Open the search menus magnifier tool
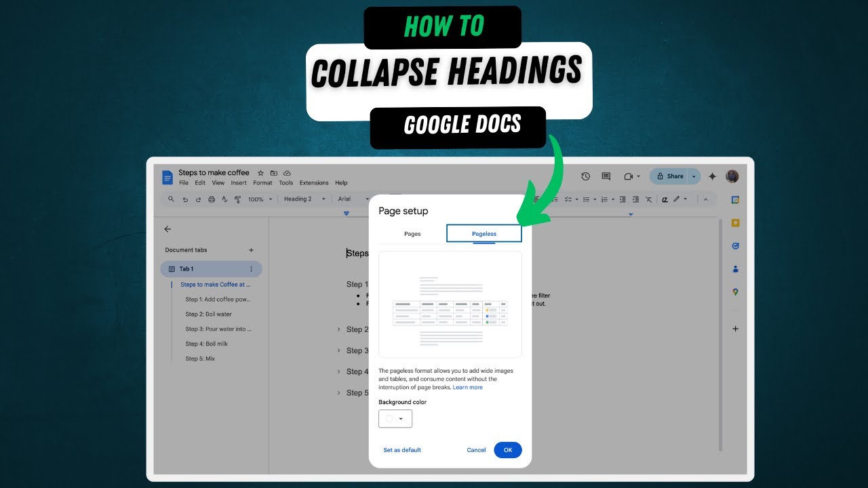 pos(171,199)
